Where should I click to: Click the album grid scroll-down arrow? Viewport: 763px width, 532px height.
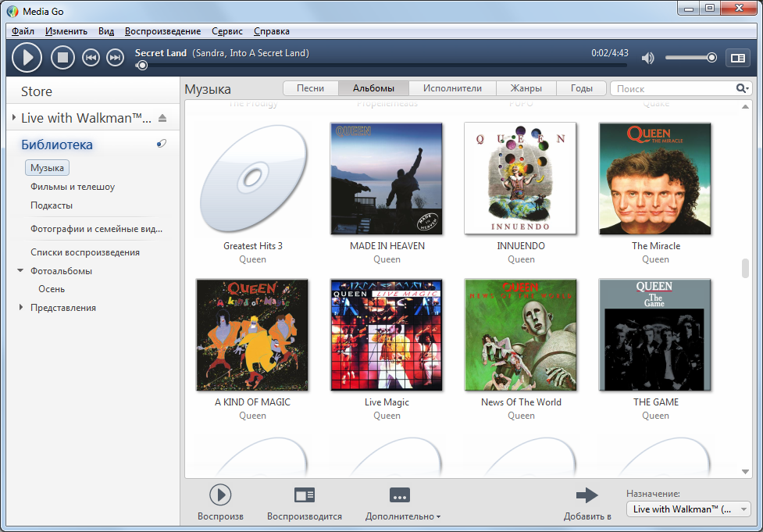745,471
